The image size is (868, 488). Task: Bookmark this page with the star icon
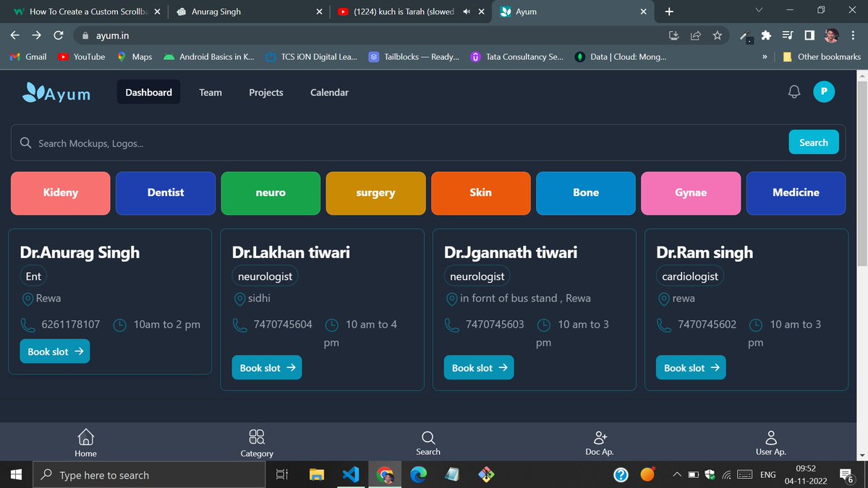(717, 35)
